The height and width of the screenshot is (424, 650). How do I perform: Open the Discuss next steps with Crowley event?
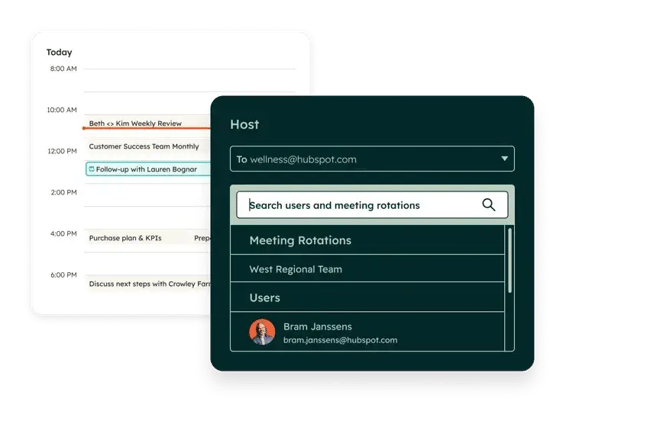click(x=148, y=283)
